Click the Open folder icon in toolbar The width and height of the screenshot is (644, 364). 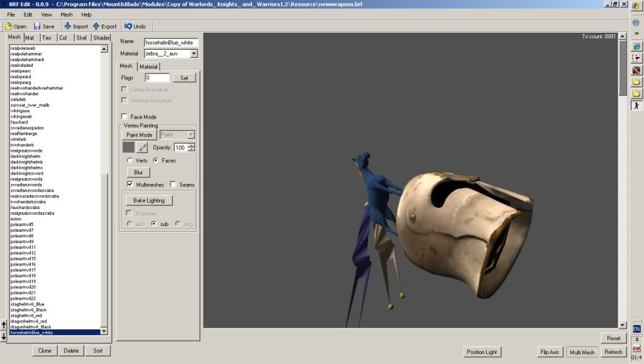coord(8,26)
